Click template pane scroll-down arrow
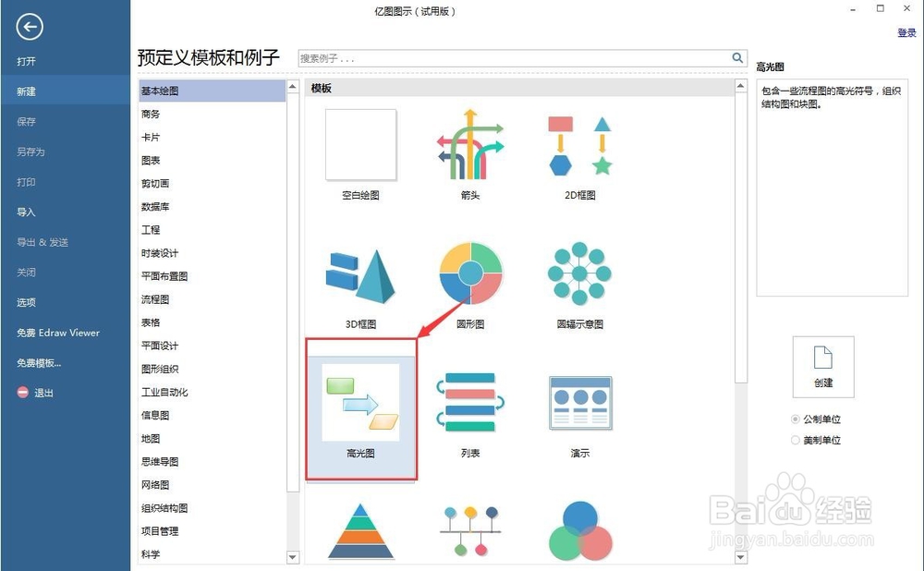Viewport: 924px width, 571px height. pyautogui.click(x=741, y=557)
